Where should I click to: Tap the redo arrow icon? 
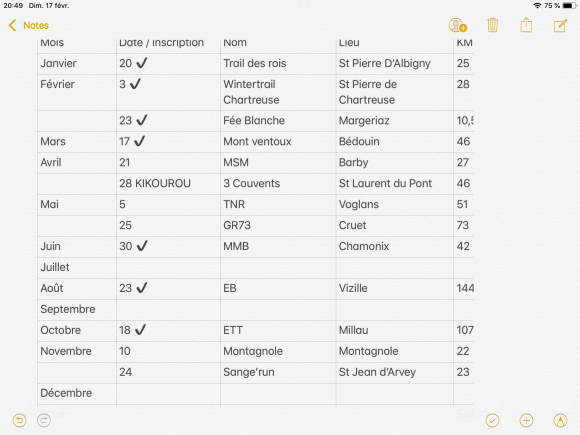[x=44, y=421]
